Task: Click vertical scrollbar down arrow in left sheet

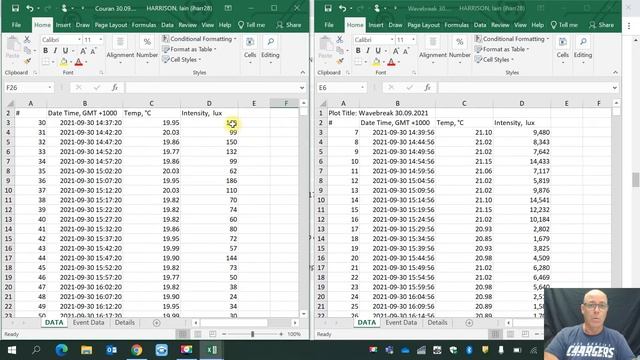Action: point(304,314)
